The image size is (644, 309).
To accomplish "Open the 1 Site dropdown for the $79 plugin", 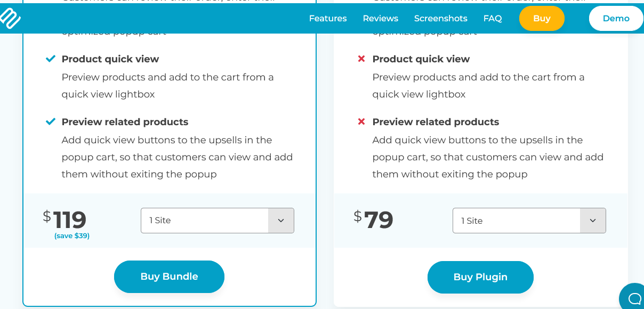I will 529,221.
